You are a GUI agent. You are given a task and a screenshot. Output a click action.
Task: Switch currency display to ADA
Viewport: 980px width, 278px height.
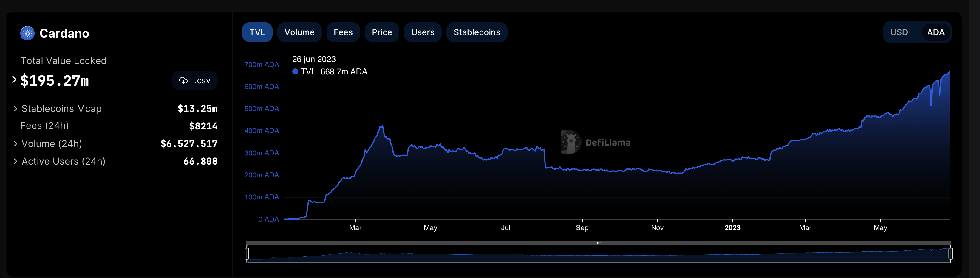click(935, 32)
